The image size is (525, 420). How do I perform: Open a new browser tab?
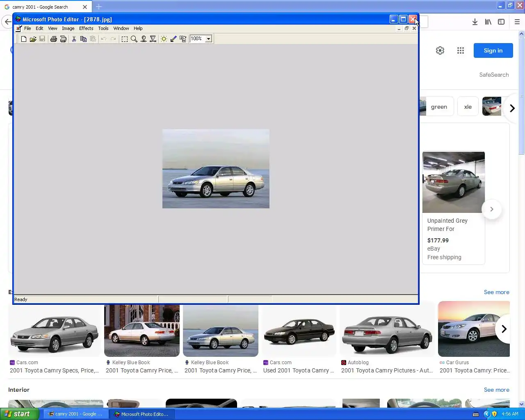tap(99, 7)
